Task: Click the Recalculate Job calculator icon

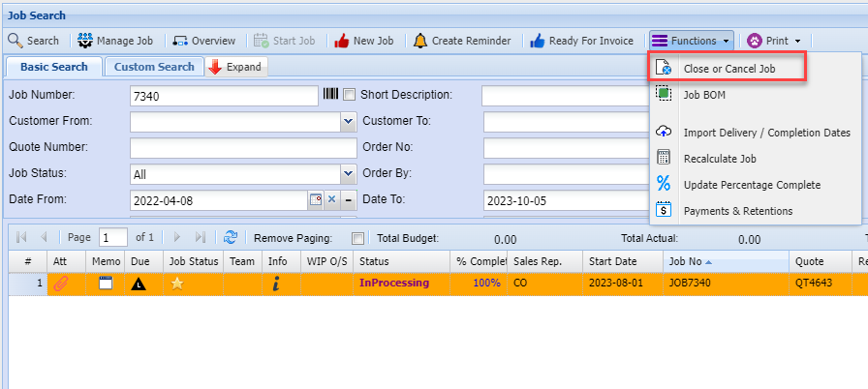Action: (664, 158)
